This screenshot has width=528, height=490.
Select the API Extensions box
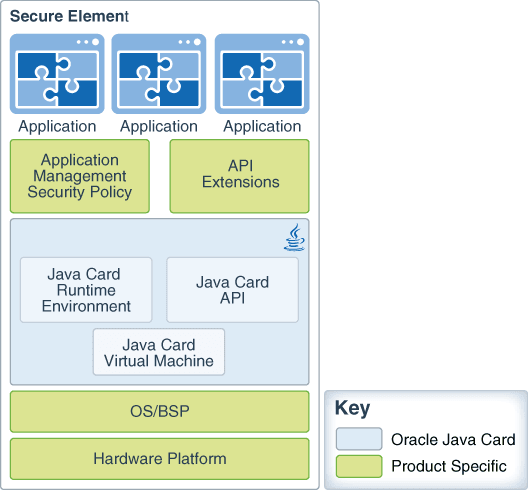coord(239,176)
